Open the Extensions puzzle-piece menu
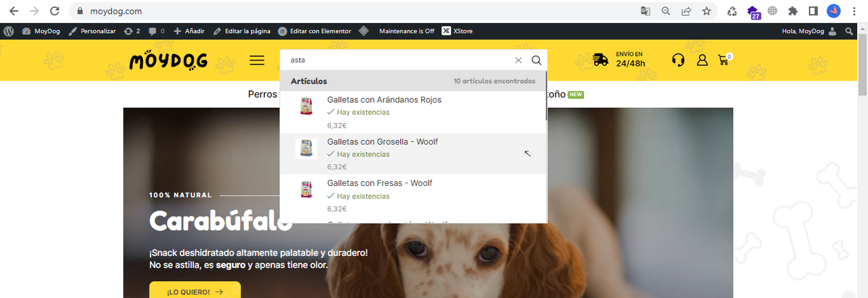 (x=793, y=11)
